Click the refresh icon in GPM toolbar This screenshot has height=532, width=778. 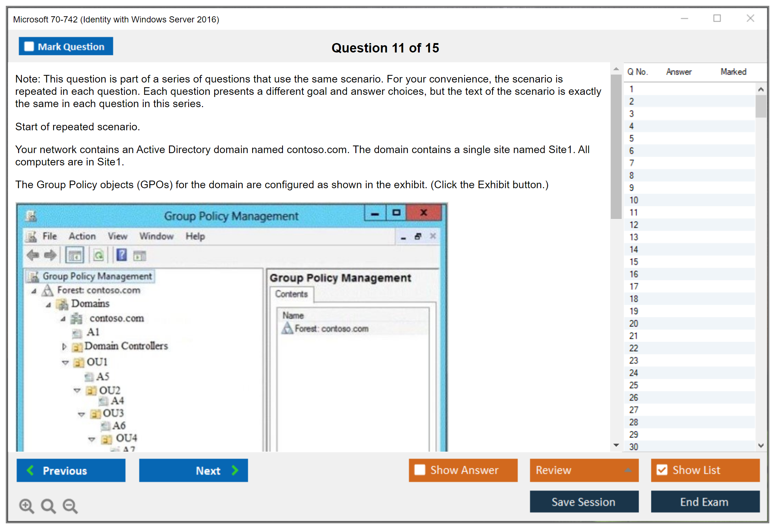[98, 256]
